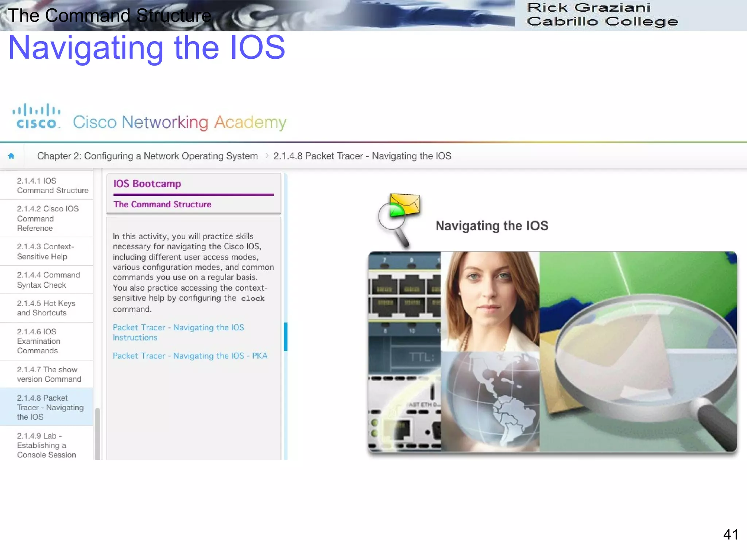
Task: Go to 2.1.4.4 Command Syntax Check
Action: pyautogui.click(x=47, y=280)
